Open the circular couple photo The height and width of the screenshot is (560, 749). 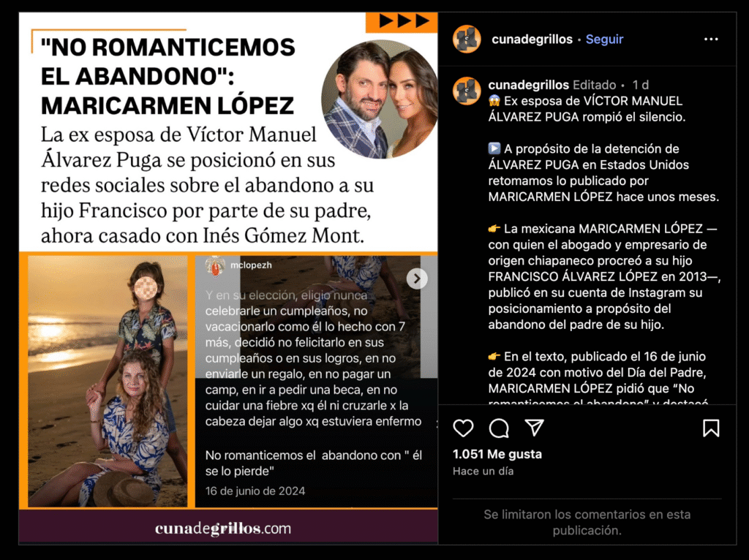[x=380, y=99]
